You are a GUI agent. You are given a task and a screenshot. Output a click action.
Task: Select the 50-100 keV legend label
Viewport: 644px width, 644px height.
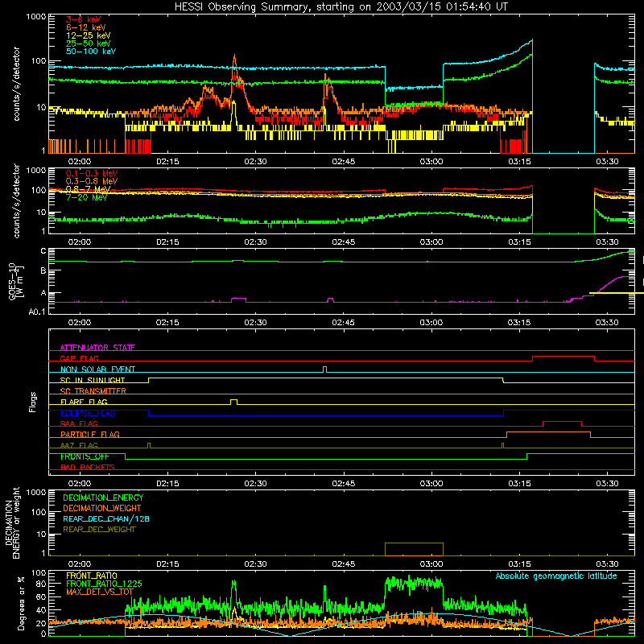tap(91, 52)
